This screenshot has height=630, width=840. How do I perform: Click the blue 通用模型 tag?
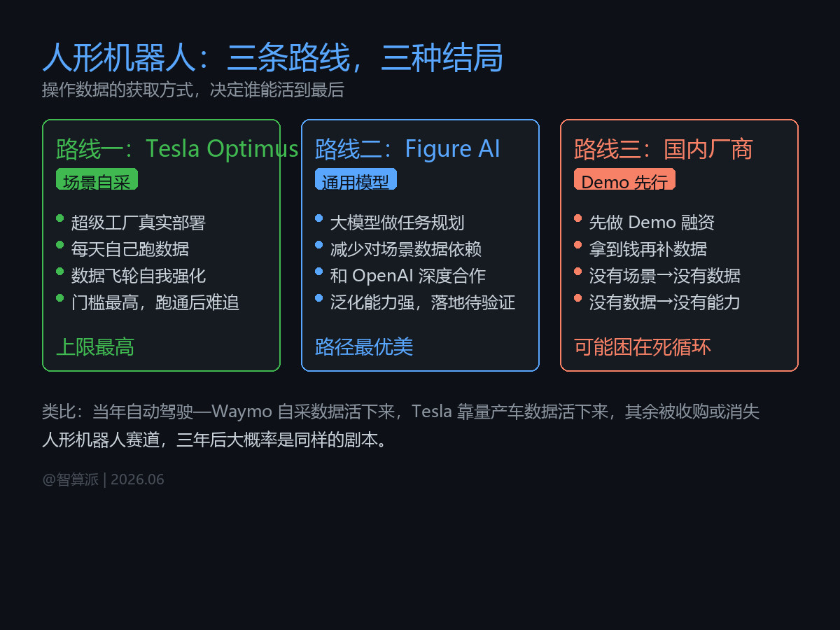pos(356,178)
